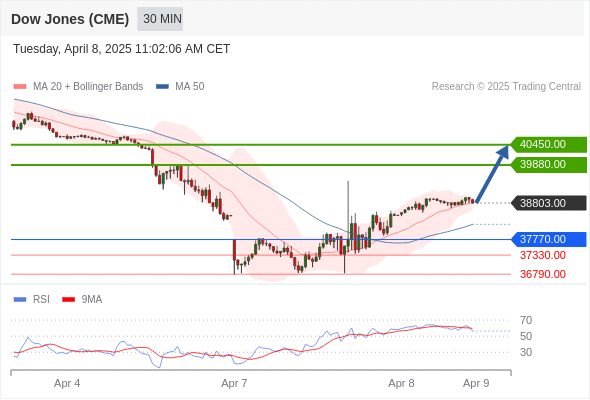Screen dimensions: 590x400
Task: Click the Apr 9 date axis marker
Action: coord(476,383)
